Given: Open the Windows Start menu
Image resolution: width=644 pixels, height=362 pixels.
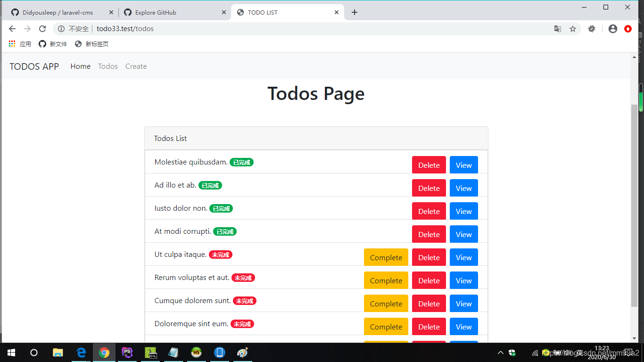Looking at the screenshot, I should coord(11,353).
